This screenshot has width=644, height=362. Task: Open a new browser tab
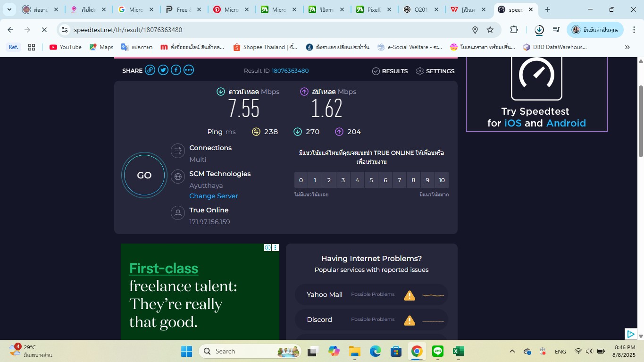547,9
